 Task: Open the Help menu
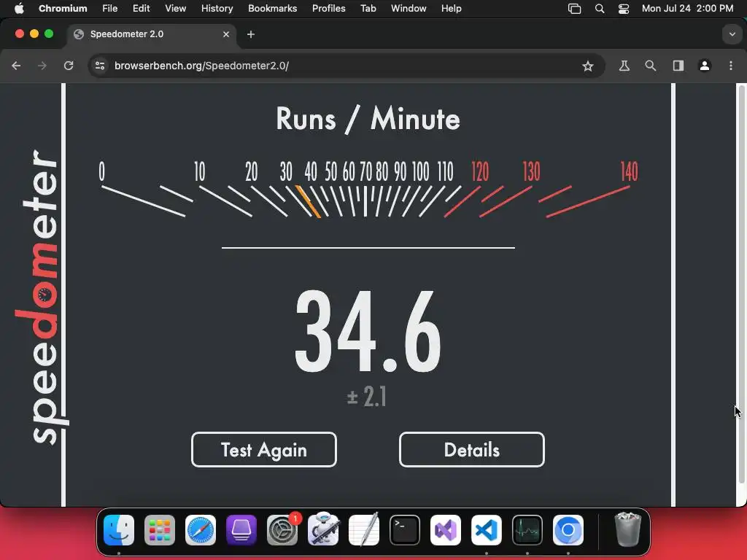[x=451, y=8]
